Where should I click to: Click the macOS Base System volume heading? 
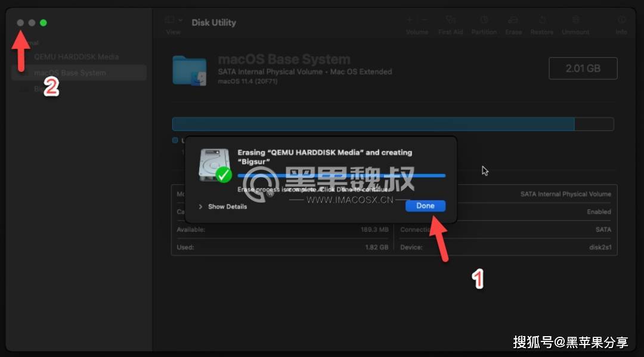coord(284,59)
